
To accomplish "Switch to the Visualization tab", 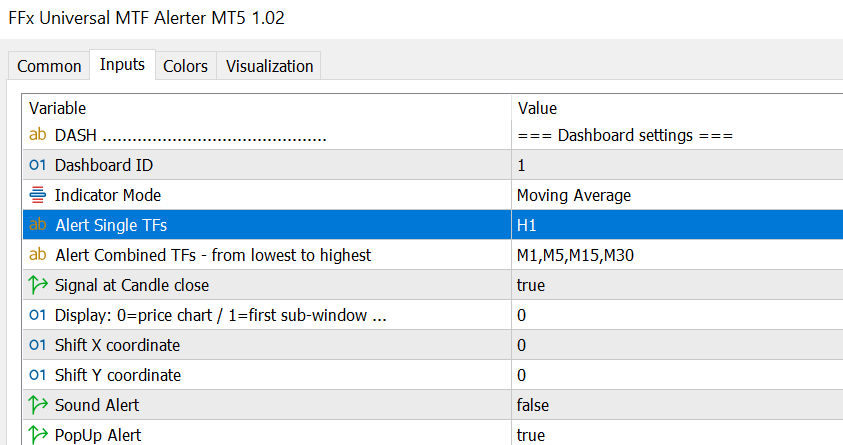I will 269,66.
